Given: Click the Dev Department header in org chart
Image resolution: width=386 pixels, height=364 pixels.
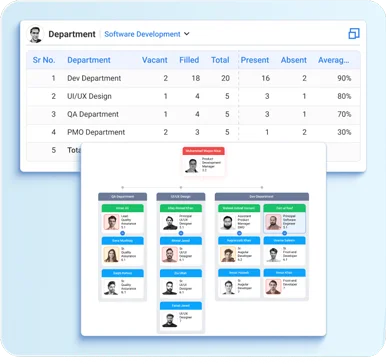Looking at the screenshot, I should click(262, 197).
